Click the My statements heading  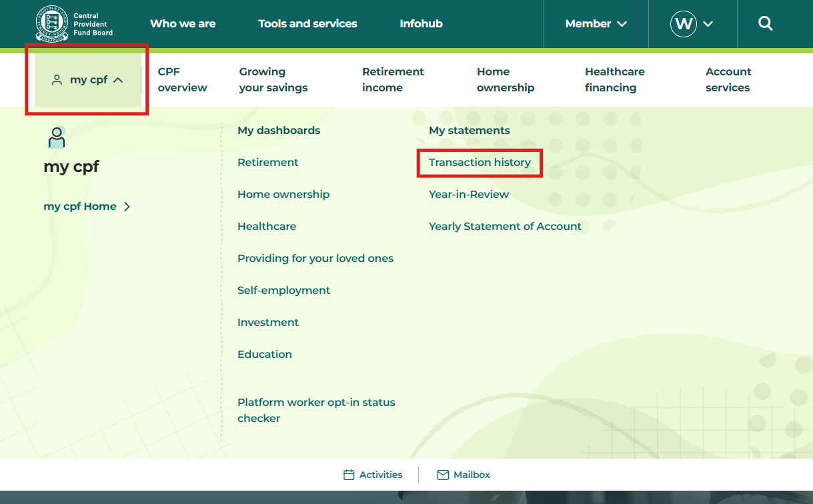point(470,131)
